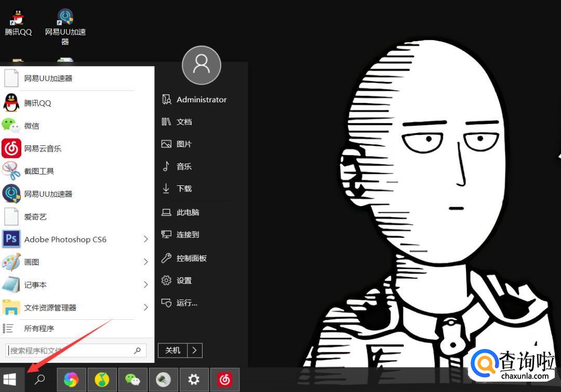Open the taskbar search magnifier icon
The width and height of the screenshot is (561, 392).
click(39, 380)
